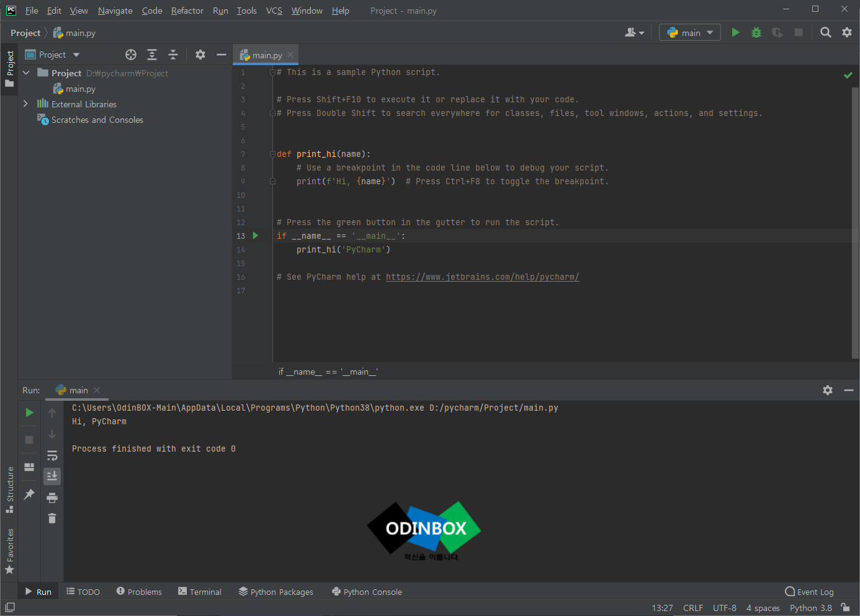Fold the print_hi function at line 7
Viewport: 860px width, 616px height.
(272, 154)
